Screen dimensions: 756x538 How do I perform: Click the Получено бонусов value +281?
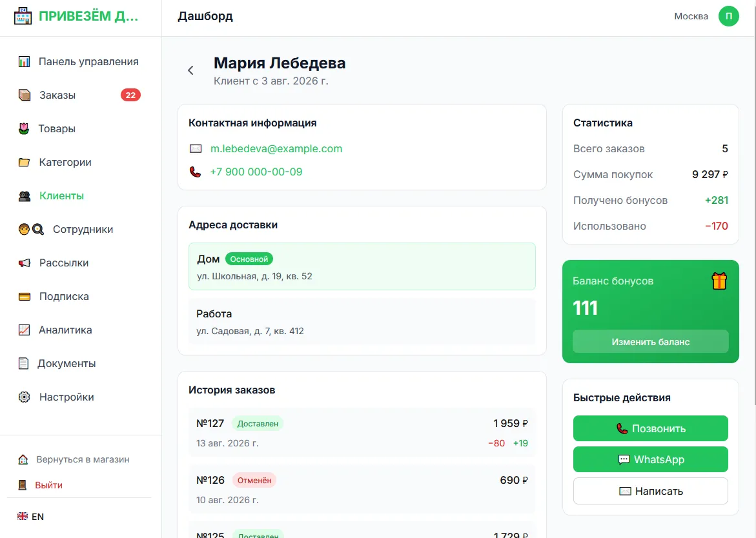717,201
